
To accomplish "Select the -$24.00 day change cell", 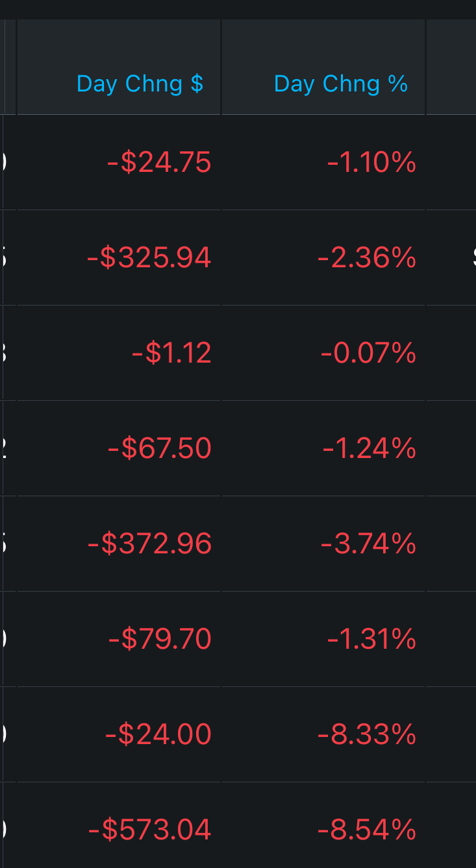I will [x=158, y=734].
